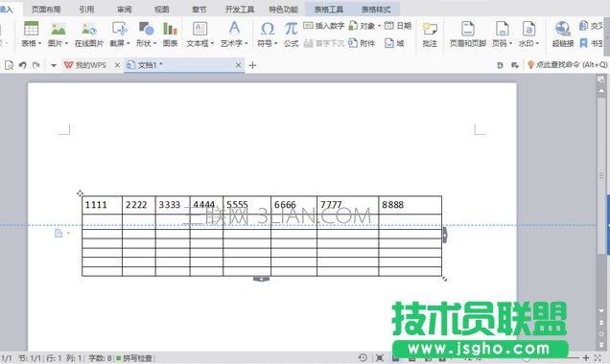This screenshot has width=610, height=364.
Task: Open the 表格 insert table tool
Action: tap(31, 34)
